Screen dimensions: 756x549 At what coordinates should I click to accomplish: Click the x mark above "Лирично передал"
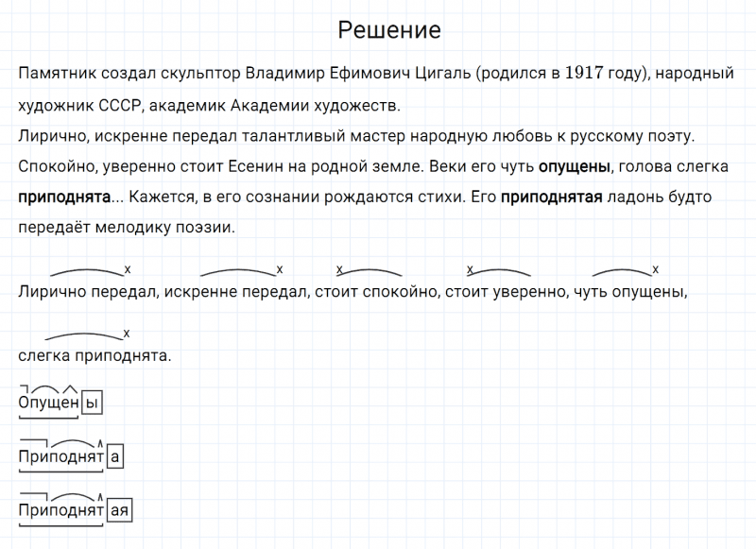tap(127, 269)
